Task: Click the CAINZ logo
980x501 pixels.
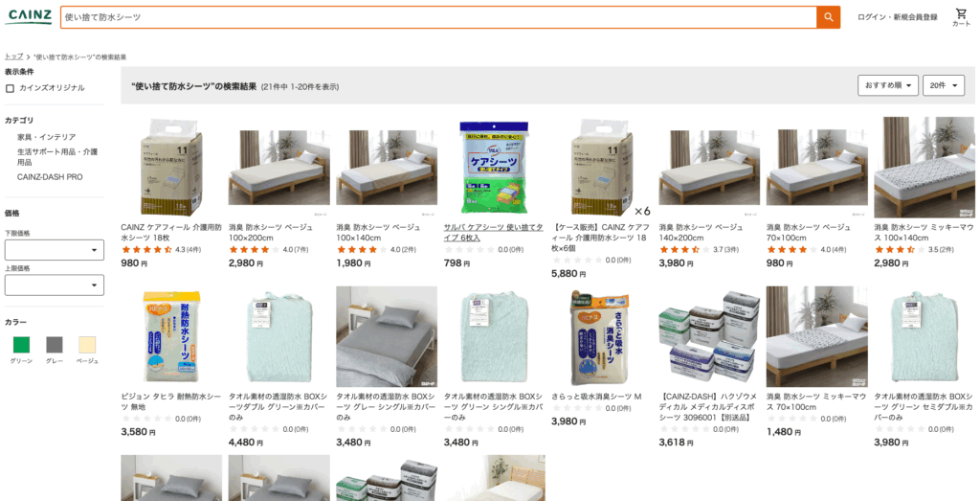Action: (29, 17)
